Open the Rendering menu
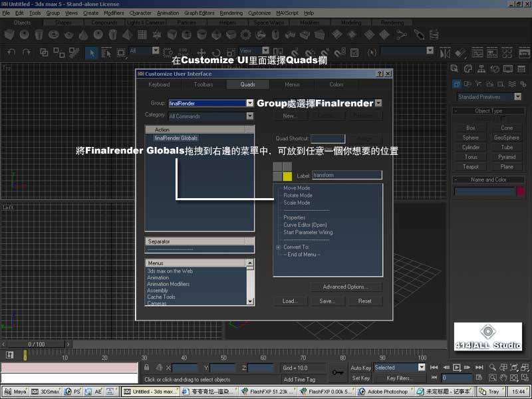 tap(231, 13)
